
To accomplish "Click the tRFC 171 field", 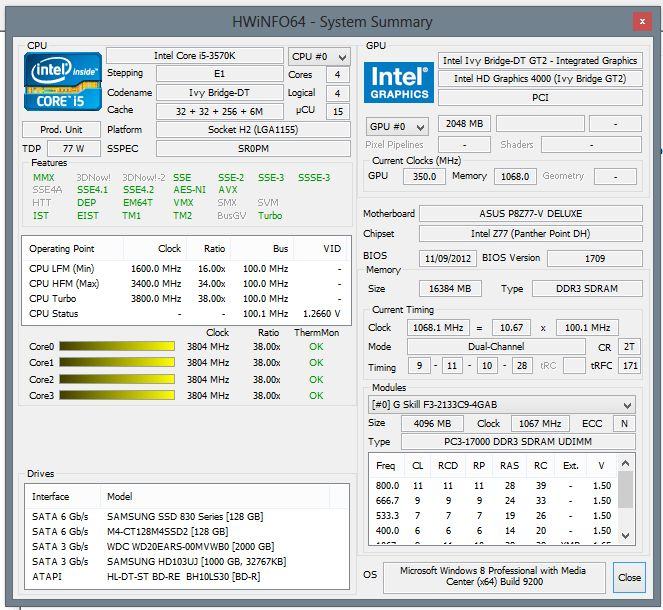I will pos(630,366).
